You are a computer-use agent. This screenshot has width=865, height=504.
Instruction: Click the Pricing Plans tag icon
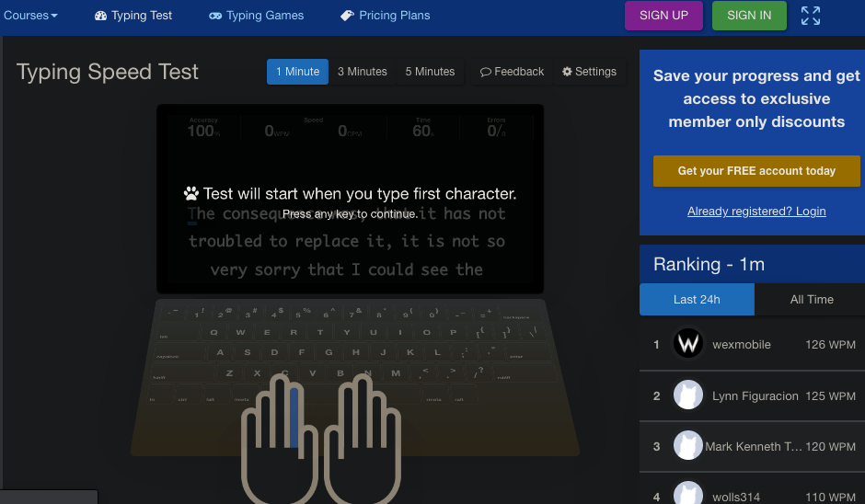[x=347, y=16]
